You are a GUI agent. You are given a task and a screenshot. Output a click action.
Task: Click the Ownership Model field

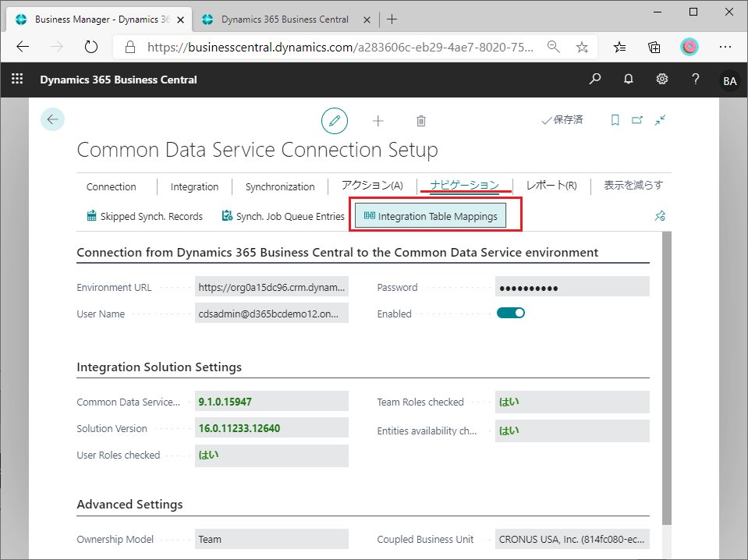point(271,539)
